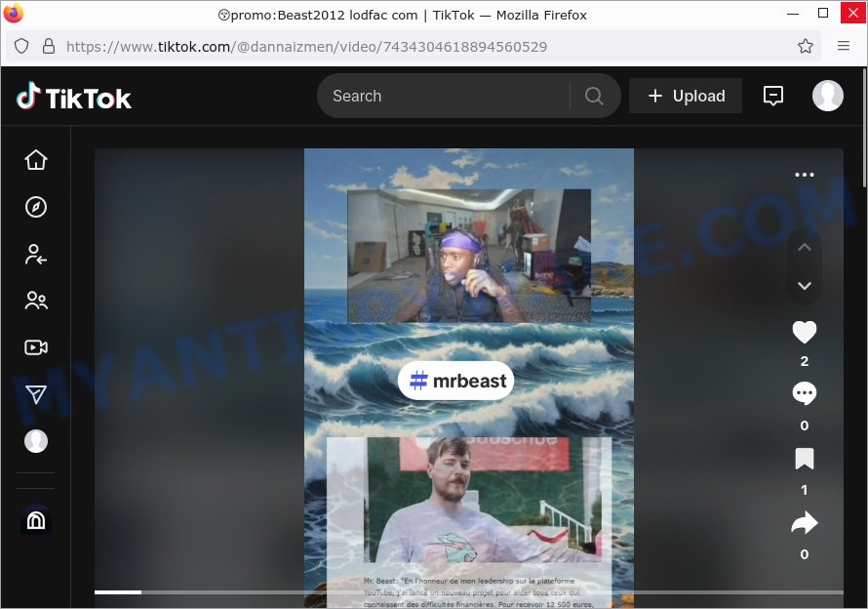The width and height of the screenshot is (868, 609).
Task: Open TikTok For You home feed
Action: click(x=36, y=160)
